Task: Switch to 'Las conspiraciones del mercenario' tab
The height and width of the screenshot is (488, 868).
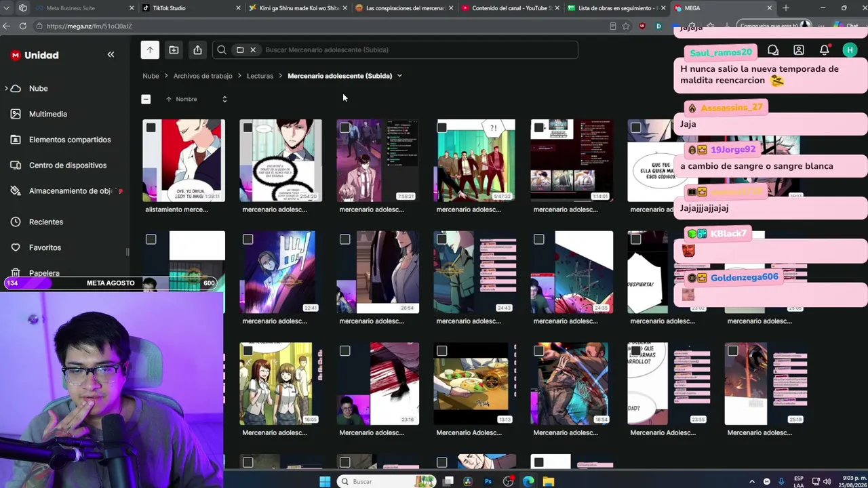Action: click(x=405, y=8)
